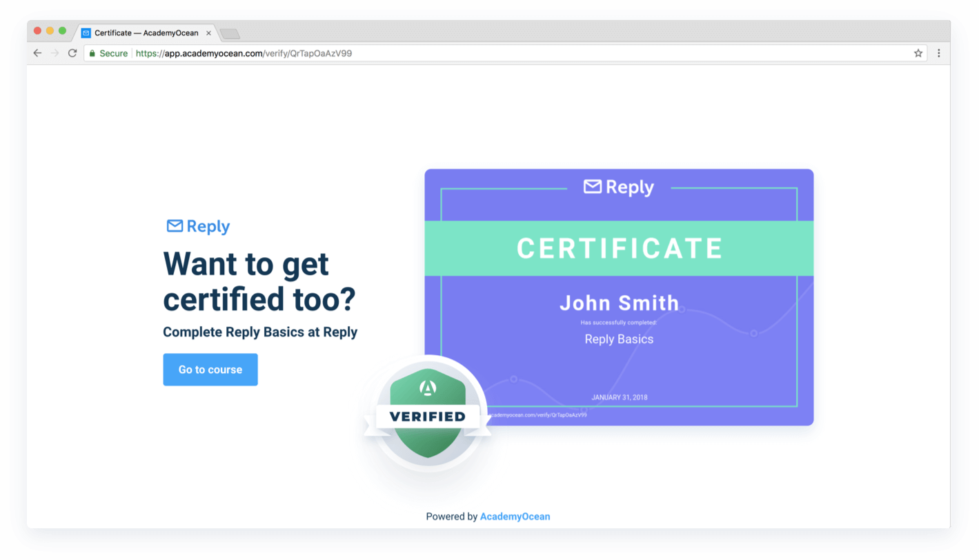Bookmark this page with the star icon

click(x=918, y=53)
